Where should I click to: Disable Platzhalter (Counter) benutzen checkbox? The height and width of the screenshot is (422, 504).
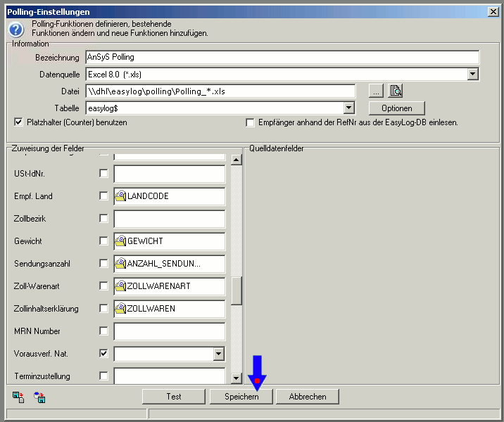click(19, 122)
